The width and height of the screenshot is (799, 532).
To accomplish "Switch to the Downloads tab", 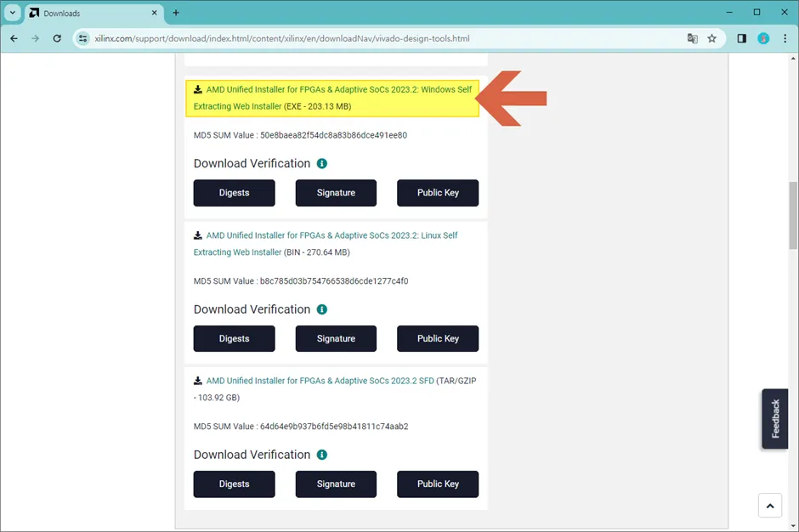I will coord(94,14).
